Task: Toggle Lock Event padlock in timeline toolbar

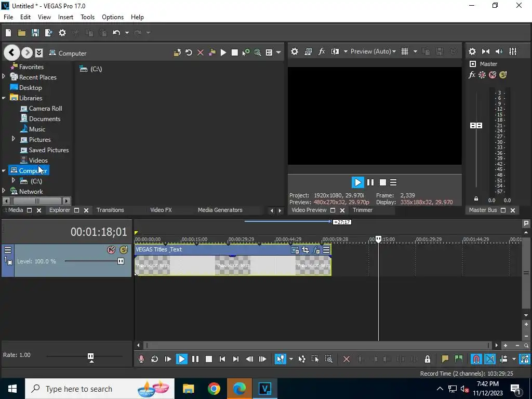Action: [428, 359]
